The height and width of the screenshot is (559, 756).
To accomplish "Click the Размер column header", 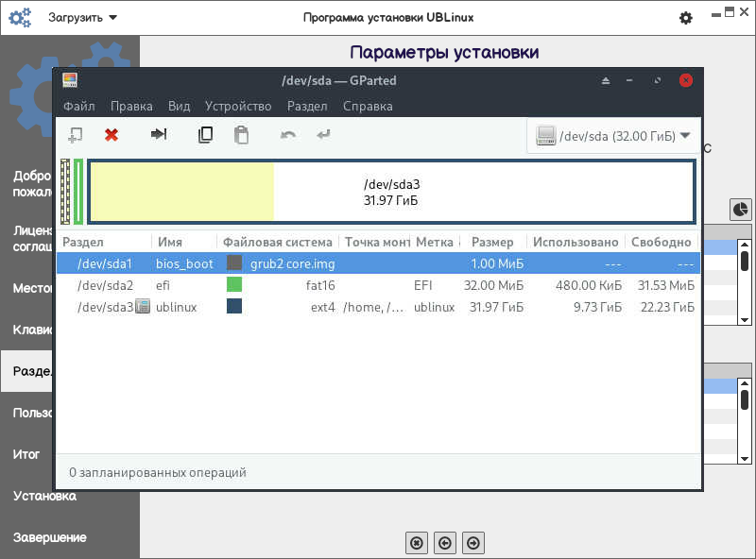I will click(x=492, y=242).
